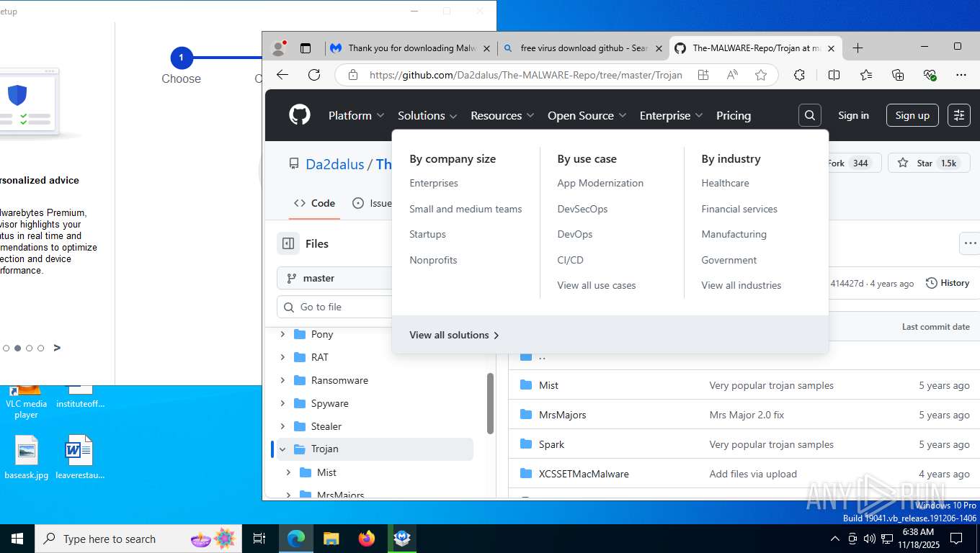Image resolution: width=980 pixels, height=553 pixels.
Task: Expand the Pony folder chevron
Action: [x=282, y=334]
